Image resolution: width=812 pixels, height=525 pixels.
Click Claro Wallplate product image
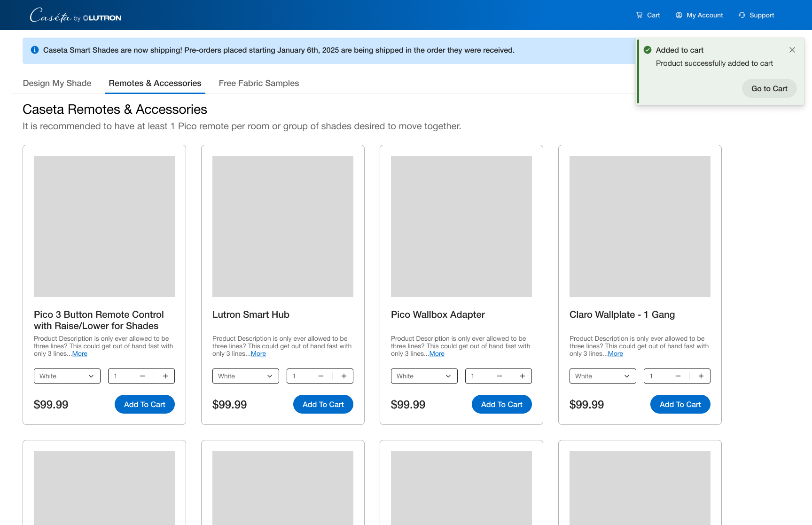[x=640, y=227]
